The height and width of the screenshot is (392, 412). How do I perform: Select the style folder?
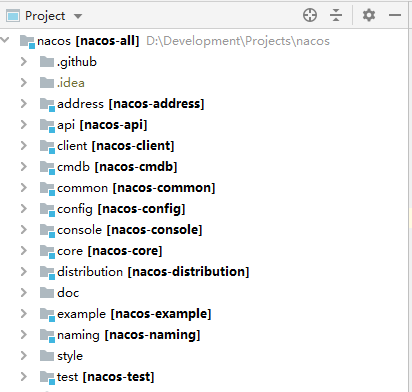pyautogui.click(x=70, y=356)
